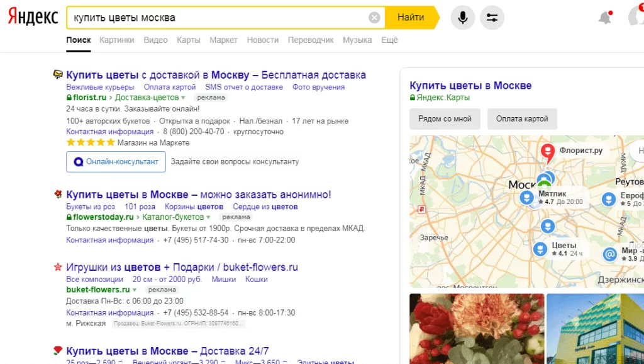Open the Сердце из цветов sitelink
The image size is (644, 364).
tap(265, 207)
